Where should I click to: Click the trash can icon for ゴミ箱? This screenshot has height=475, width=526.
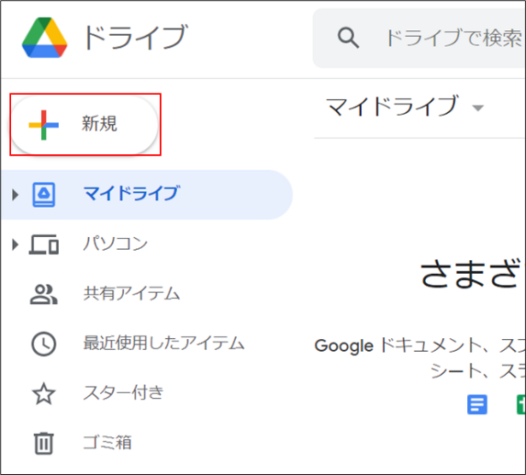pos(44,443)
